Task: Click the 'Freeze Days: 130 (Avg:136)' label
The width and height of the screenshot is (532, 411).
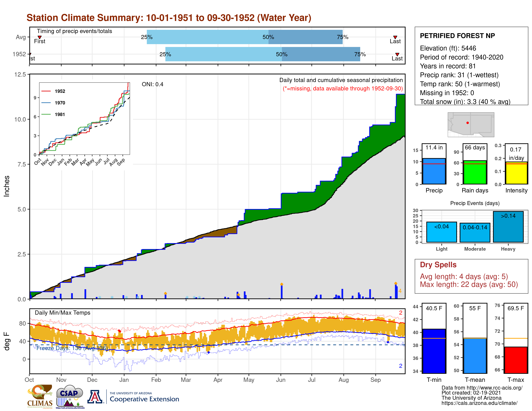Action: [72, 348]
